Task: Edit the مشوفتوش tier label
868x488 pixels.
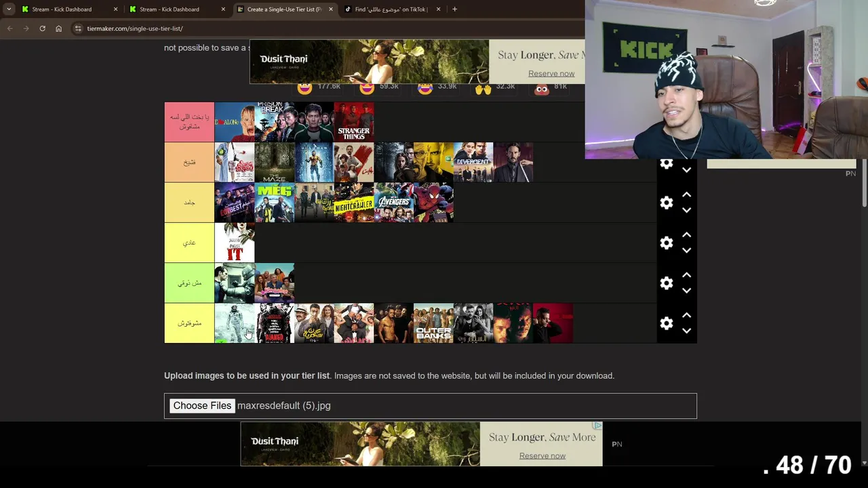Action: 189,323
